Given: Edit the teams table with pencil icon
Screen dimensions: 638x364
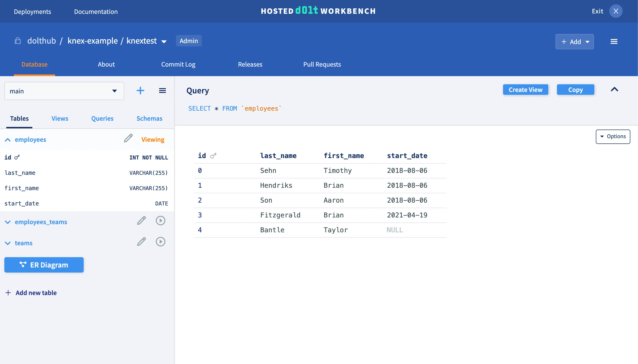Looking at the screenshot, I should click(x=141, y=242).
